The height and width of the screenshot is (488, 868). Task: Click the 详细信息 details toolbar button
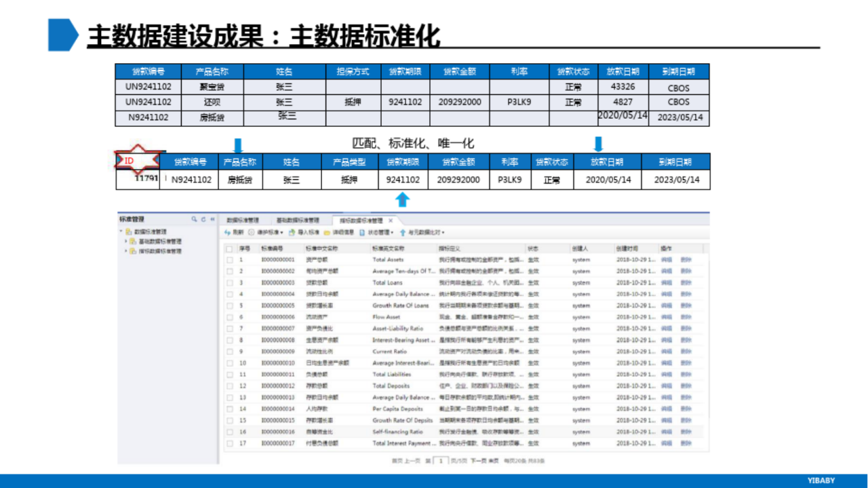339,232
